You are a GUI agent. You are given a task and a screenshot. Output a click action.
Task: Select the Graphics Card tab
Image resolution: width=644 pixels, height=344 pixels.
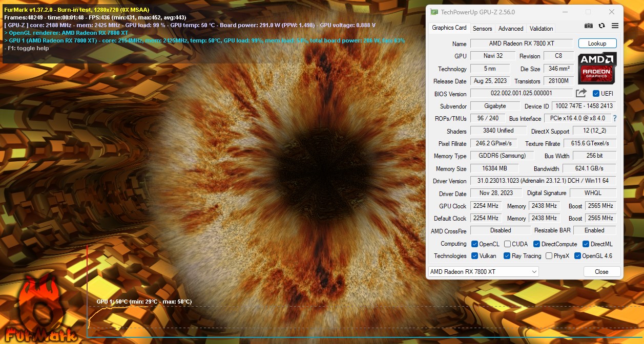click(x=449, y=28)
